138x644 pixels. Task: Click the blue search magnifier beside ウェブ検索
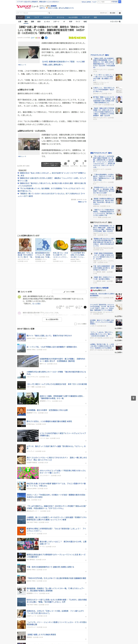tap(120, 2)
